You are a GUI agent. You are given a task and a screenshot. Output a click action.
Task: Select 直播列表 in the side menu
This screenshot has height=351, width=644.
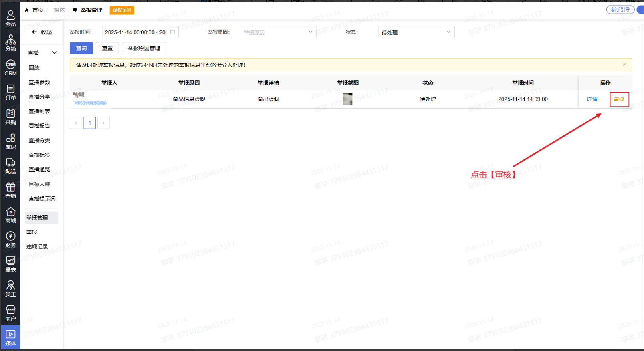pyautogui.click(x=39, y=111)
